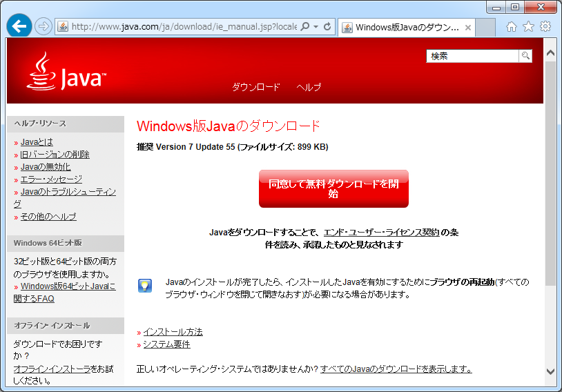Click the address bar search magnifier icon
Screen dimensions: 562x392
pos(304,26)
